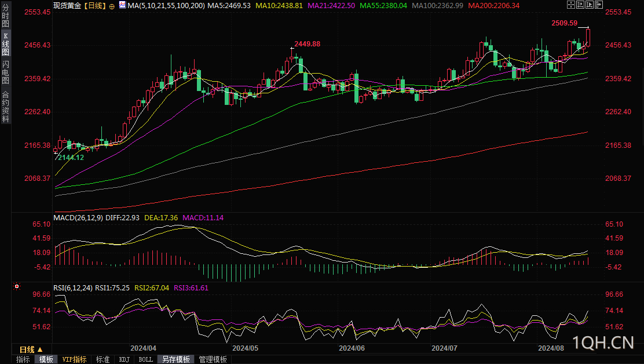Click the 管理模板 button
Viewport: 644px width, 364px height.
[213, 359]
